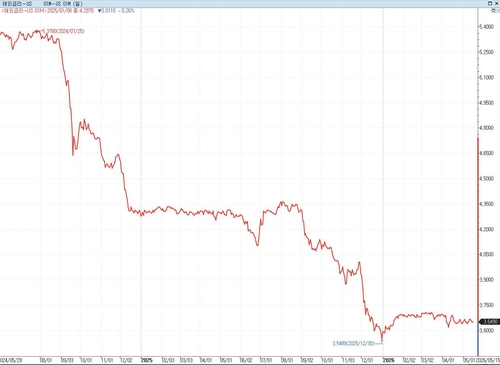Click the restore window icon in title bar
The image size is (500, 365).
490,3
